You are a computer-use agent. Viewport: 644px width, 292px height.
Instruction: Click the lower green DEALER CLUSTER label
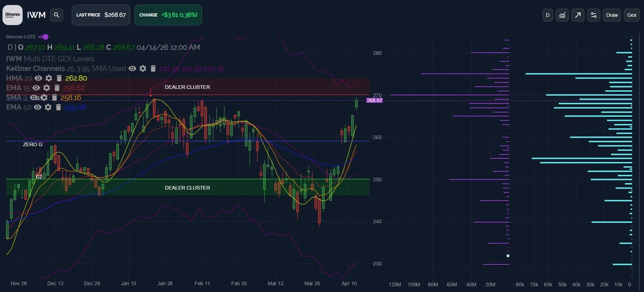pos(187,188)
